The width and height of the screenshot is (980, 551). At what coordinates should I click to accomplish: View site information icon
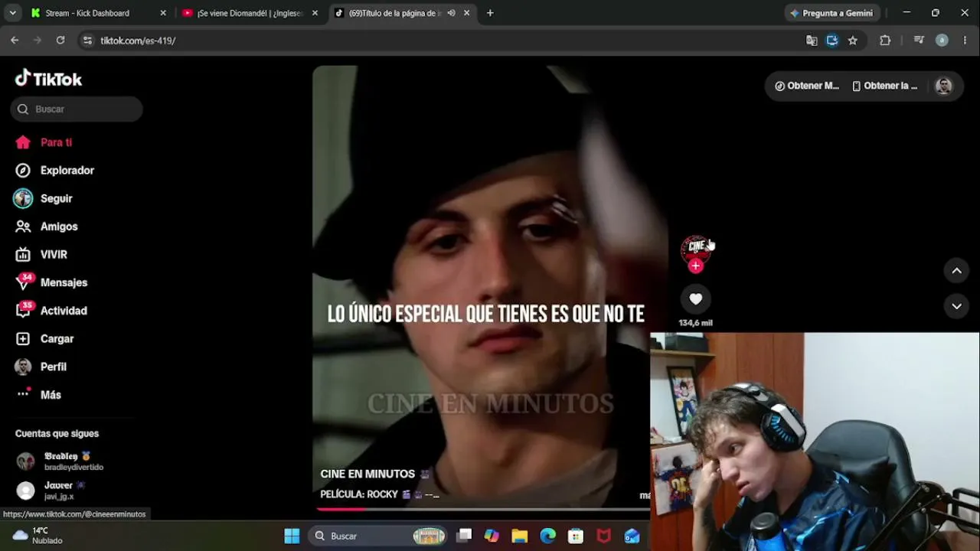pos(87,41)
